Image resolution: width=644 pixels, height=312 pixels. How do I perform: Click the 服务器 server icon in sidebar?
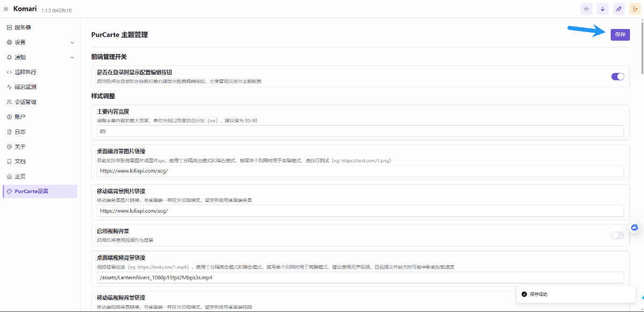(x=9, y=27)
